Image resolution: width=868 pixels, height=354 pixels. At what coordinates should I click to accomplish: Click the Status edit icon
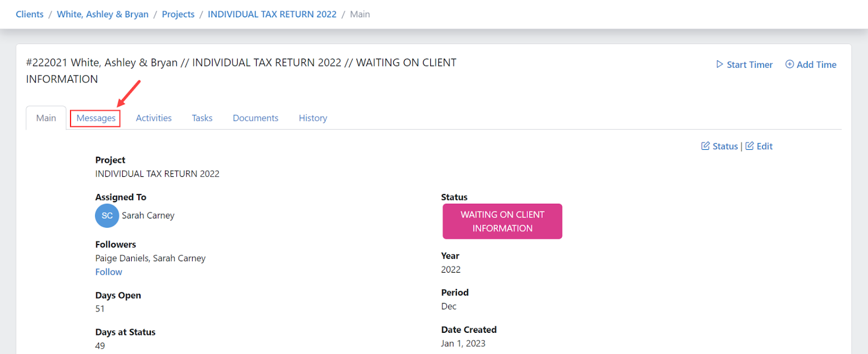(705, 146)
